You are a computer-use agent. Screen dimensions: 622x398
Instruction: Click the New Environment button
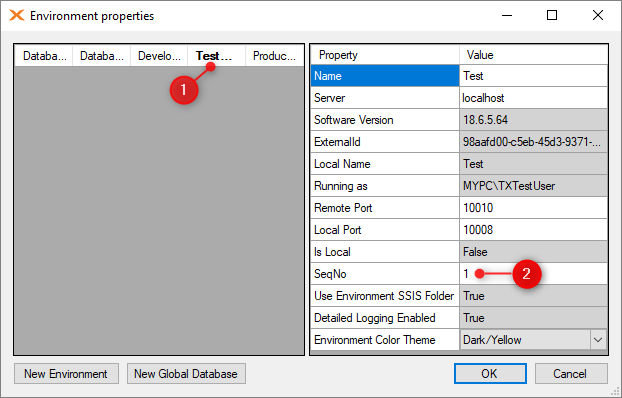tap(66, 373)
